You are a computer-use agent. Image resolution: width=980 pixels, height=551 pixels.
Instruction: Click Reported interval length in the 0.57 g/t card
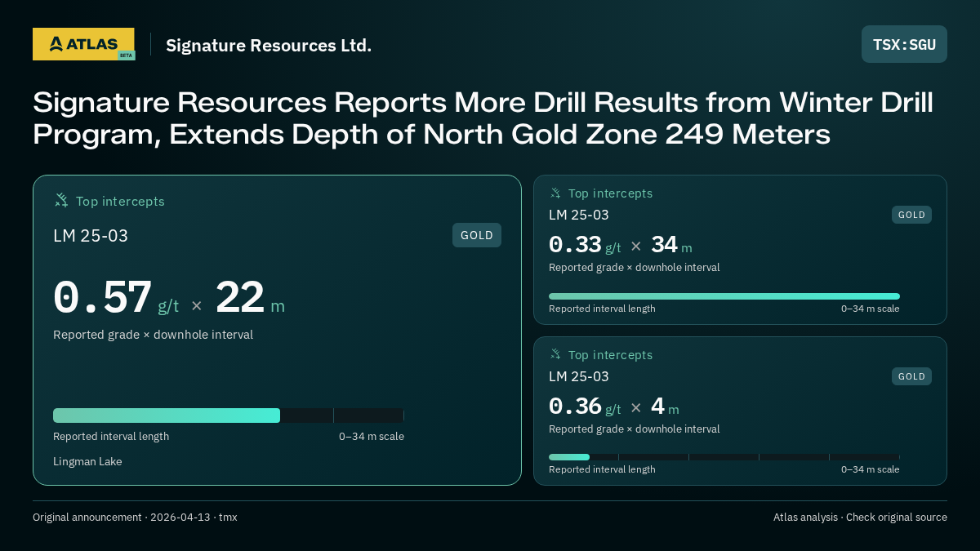point(111,437)
